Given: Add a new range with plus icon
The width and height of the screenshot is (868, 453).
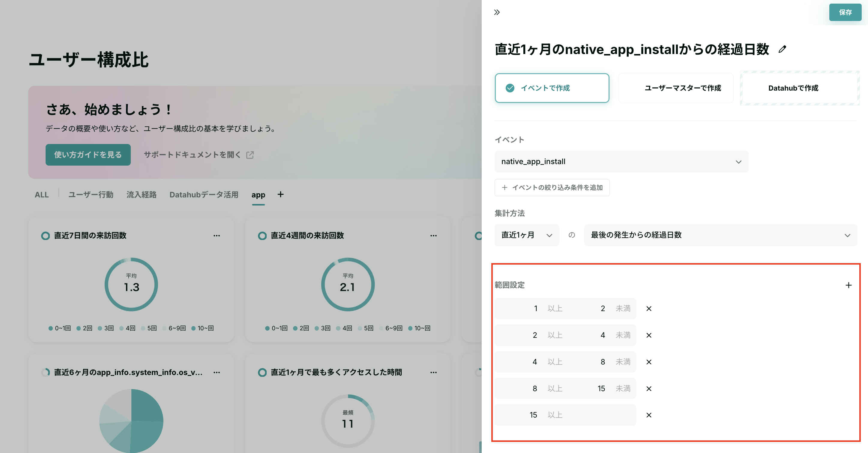Looking at the screenshot, I should (x=849, y=285).
